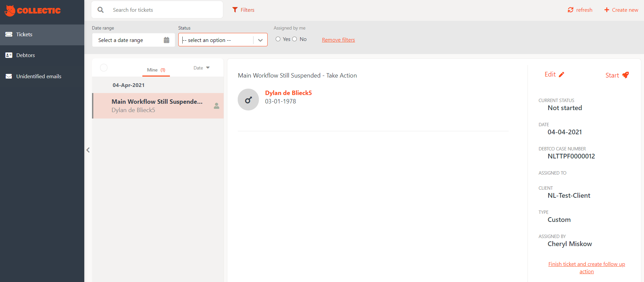This screenshot has width=644, height=282.
Task: Click the Filters funnel icon
Action: click(x=235, y=10)
